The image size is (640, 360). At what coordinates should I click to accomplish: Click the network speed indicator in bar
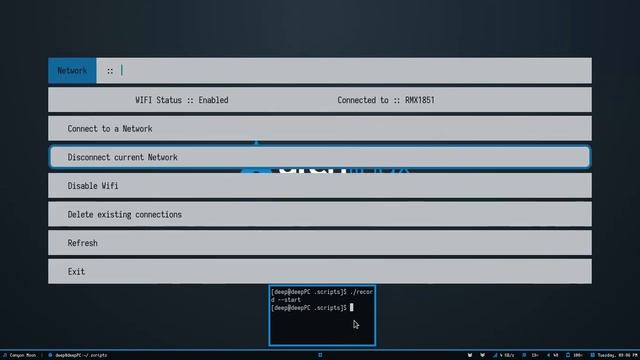[x=504, y=356]
